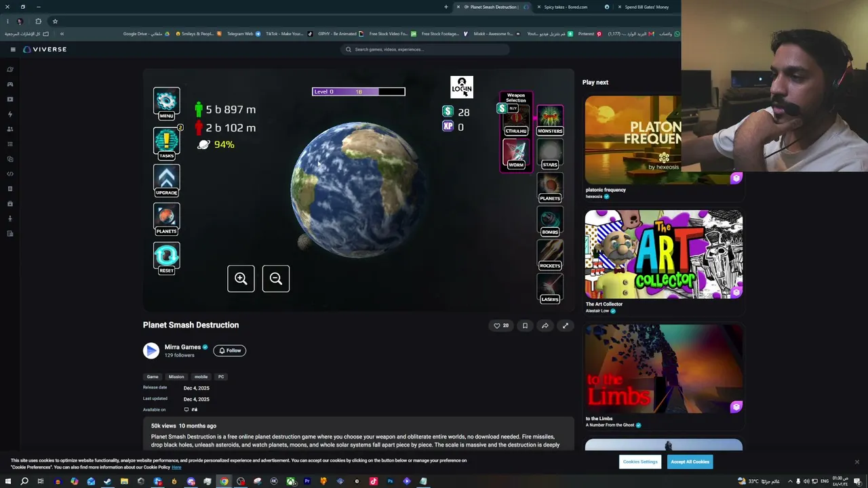Image resolution: width=868 pixels, height=488 pixels.
Task: Launch Premiere Pro from the taskbar
Action: (x=307, y=481)
